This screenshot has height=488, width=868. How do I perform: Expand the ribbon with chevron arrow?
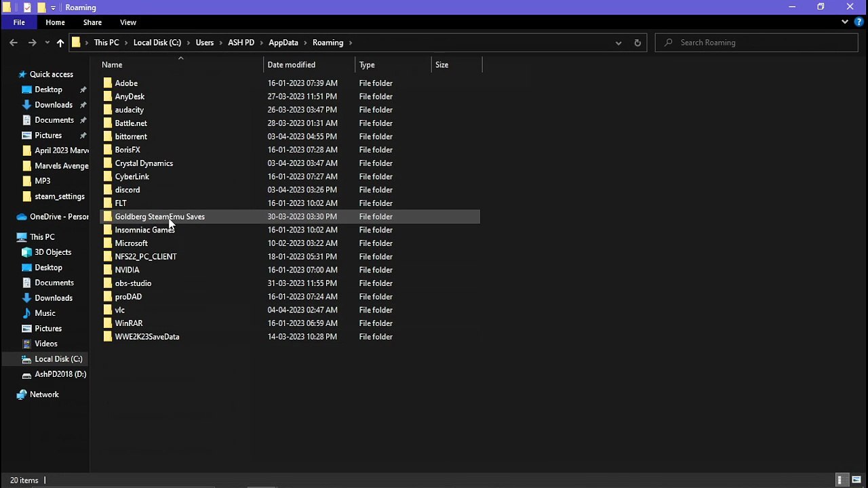tap(845, 22)
